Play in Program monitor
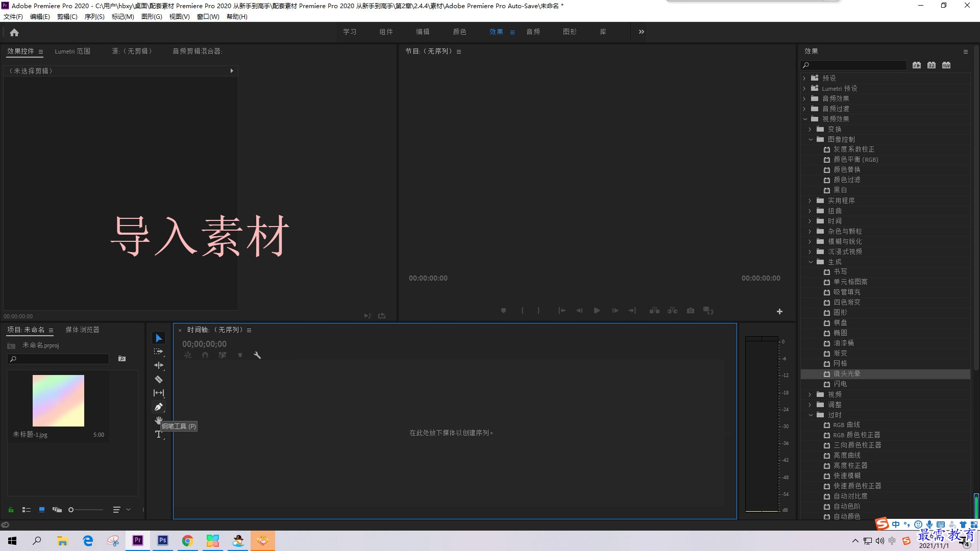This screenshot has width=980, height=551. 597,311
